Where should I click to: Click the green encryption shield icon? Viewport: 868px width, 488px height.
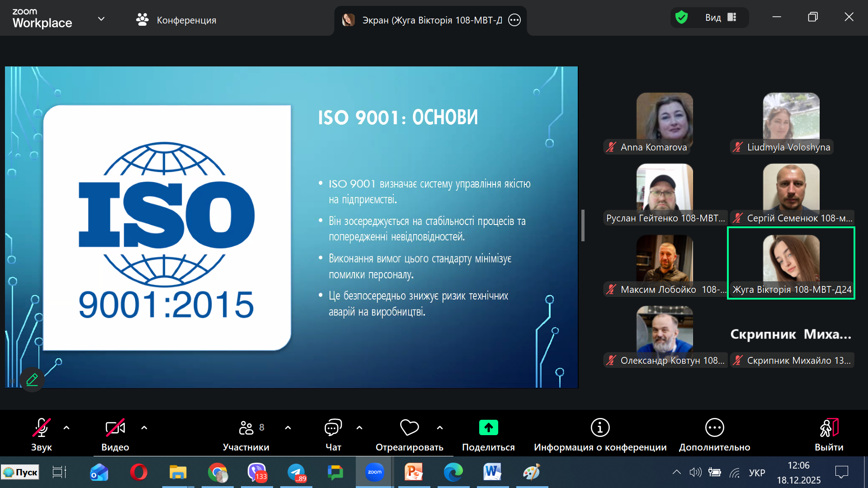(x=681, y=17)
